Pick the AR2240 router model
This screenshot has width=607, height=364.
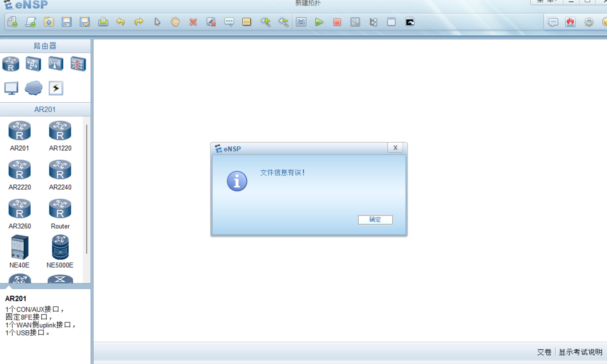(x=60, y=175)
